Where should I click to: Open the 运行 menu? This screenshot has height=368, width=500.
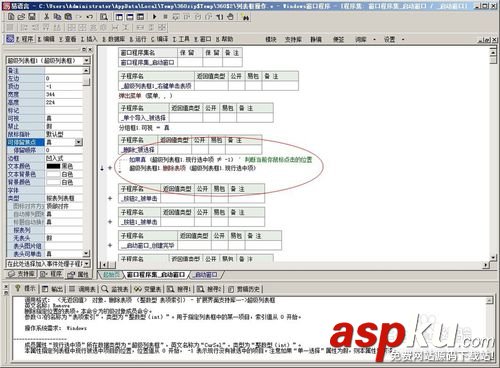pos(138,39)
